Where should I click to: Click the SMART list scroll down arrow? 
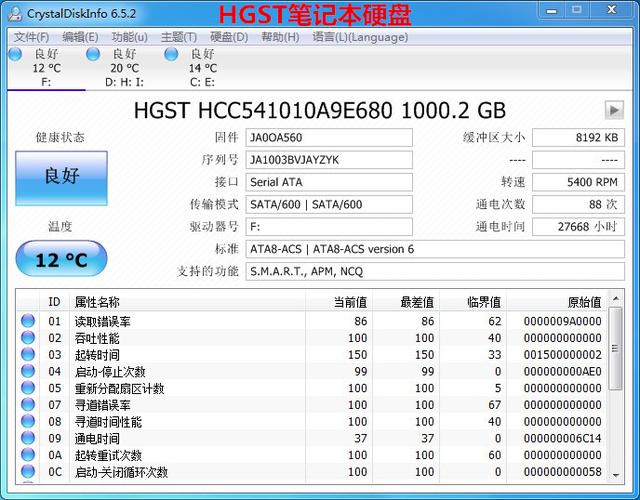(616, 476)
